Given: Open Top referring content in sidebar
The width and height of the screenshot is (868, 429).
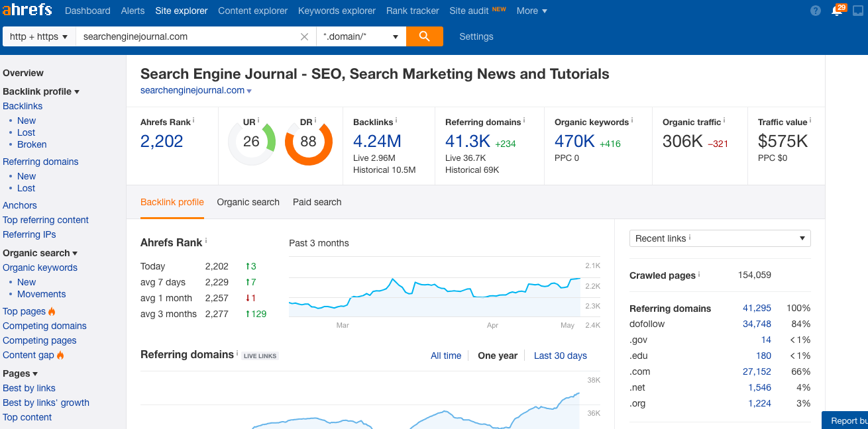Looking at the screenshot, I should (46, 220).
